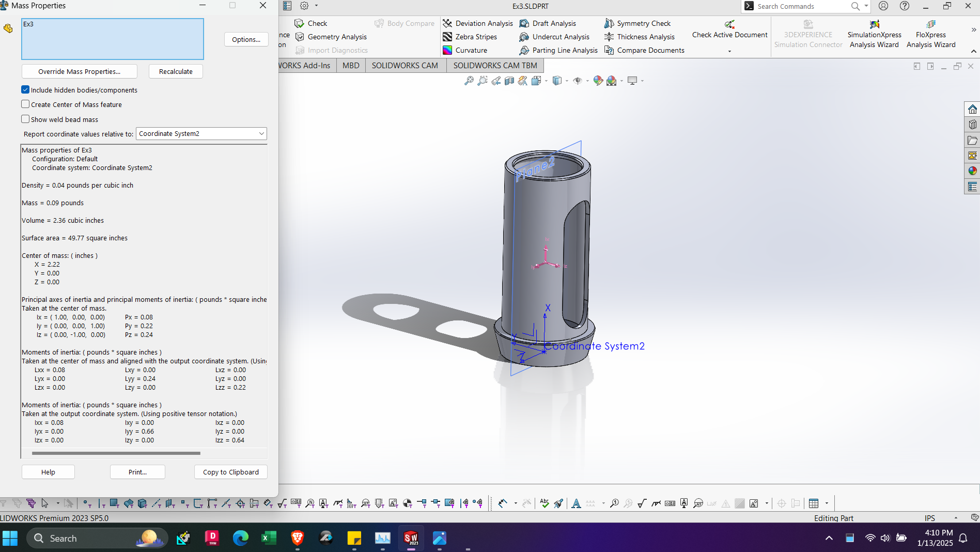Image resolution: width=980 pixels, height=552 pixels.
Task: Open the notifications bell icon
Action: [963, 538]
